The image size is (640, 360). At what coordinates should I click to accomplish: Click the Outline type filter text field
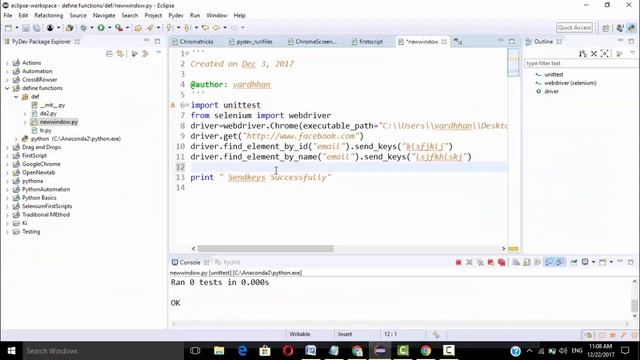coord(580,64)
